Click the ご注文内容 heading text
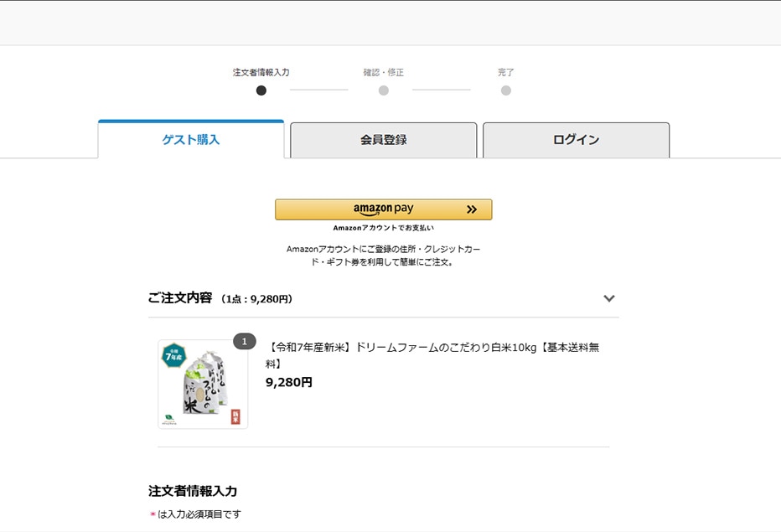 tap(180, 297)
